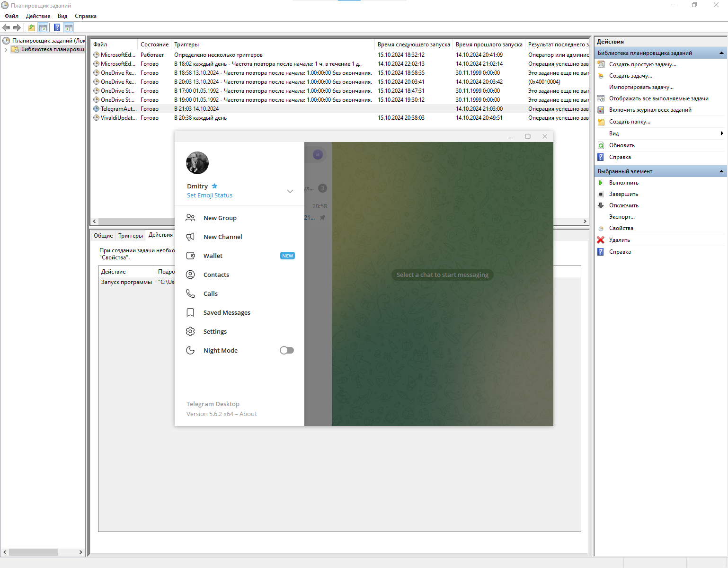Click the blue Help toolbar icon
The height and width of the screenshot is (568, 728).
pos(57,27)
